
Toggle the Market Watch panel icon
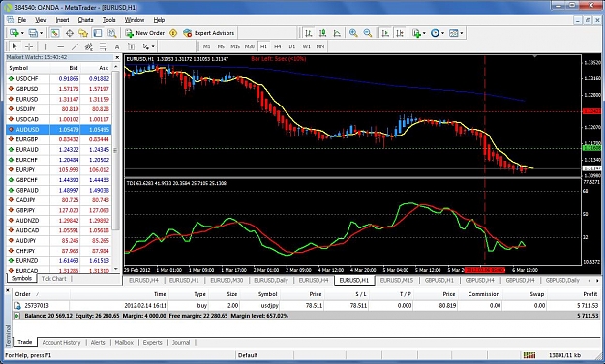click(x=55, y=33)
